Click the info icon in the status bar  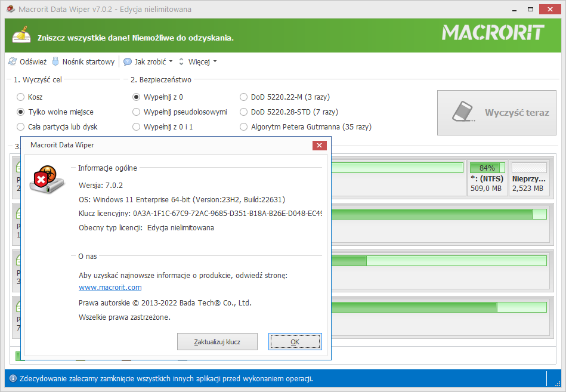(x=13, y=378)
